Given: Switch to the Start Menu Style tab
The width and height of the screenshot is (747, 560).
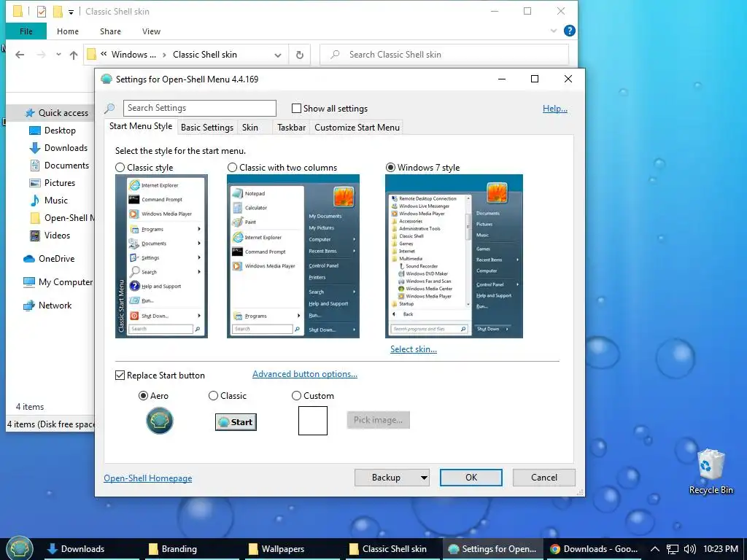Looking at the screenshot, I should click(x=141, y=126).
